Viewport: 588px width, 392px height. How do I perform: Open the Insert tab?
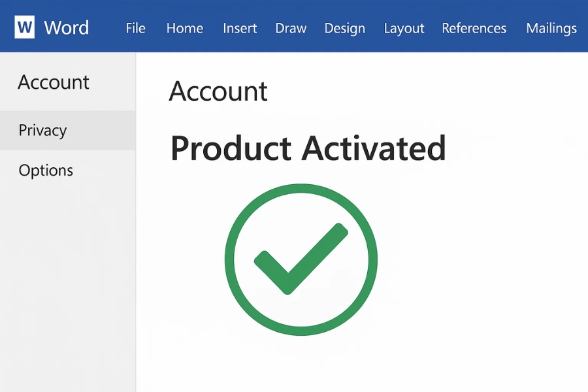(x=239, y=29)
